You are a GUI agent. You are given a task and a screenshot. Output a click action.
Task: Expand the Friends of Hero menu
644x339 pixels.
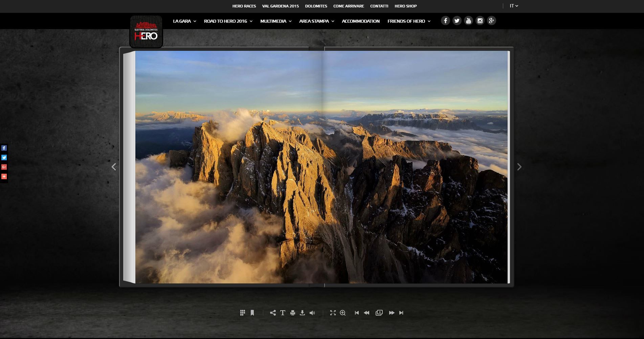click(x=409, y=21)
